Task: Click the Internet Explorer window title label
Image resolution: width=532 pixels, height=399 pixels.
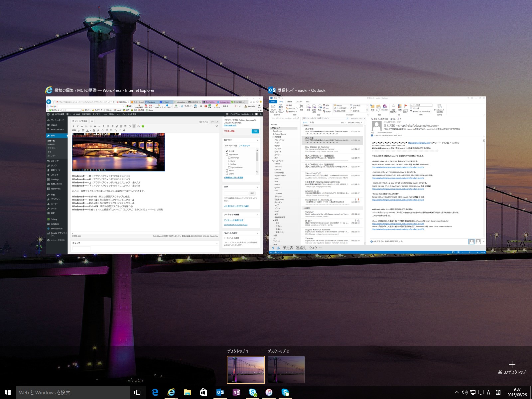Action: click(104, 90)
